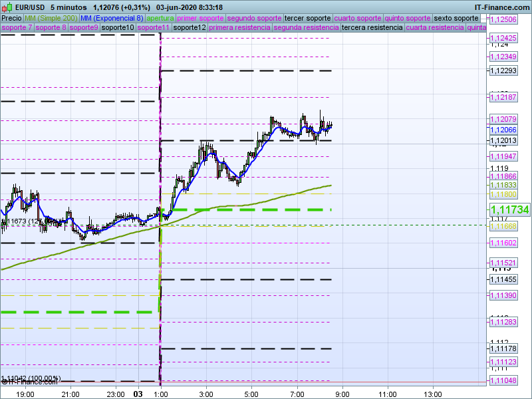This screenshot has height=399, width=532.
Task: Click the primer soporte label
Action: [x=201, y=18]
